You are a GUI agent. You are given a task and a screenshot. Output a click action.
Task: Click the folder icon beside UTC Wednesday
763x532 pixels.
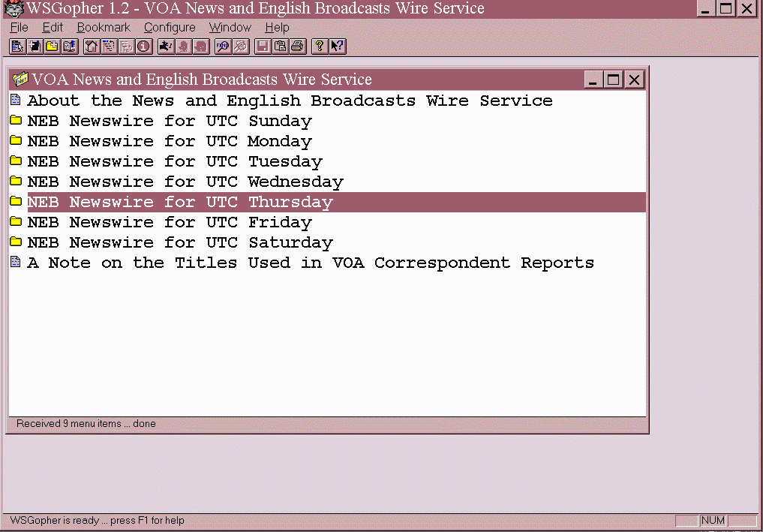pyautogui.click(x=16, y=181)
